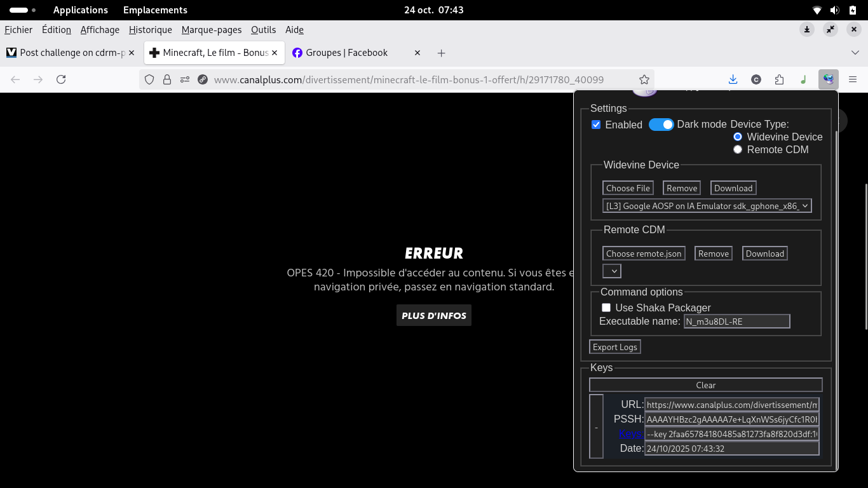The image size is (868, 488).
Task: Select Remote CDM radio option
Action: click(738, 149)
